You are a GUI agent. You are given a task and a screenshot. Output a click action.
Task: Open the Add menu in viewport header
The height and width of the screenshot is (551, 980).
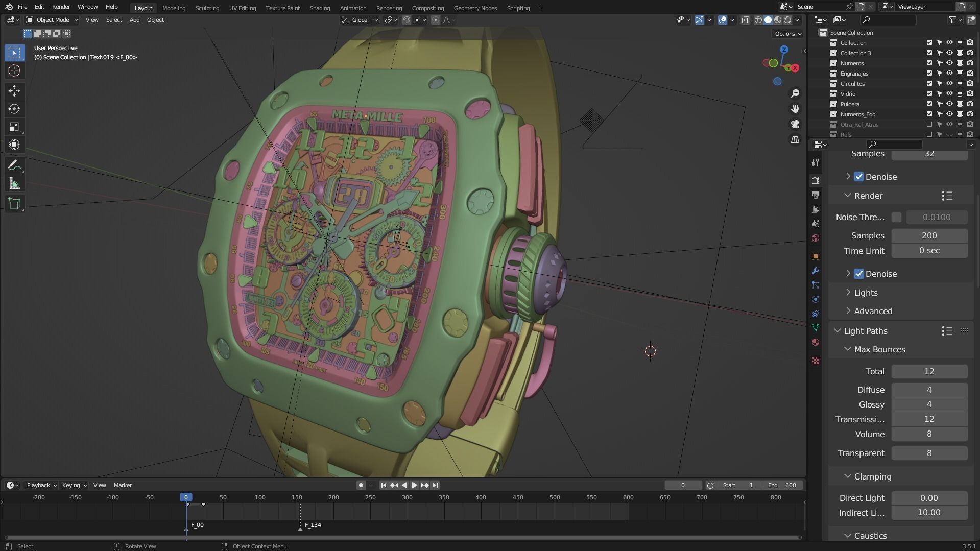tap(134, 20)
